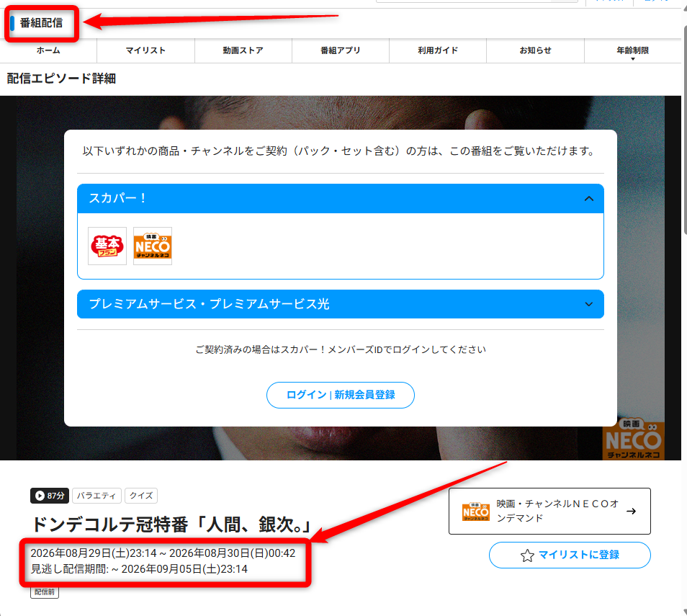Expand プレミアムサービス・プレミアムサービス光 section
The width and height of the screenshot is (687, 616).
(x=341, y=304)
